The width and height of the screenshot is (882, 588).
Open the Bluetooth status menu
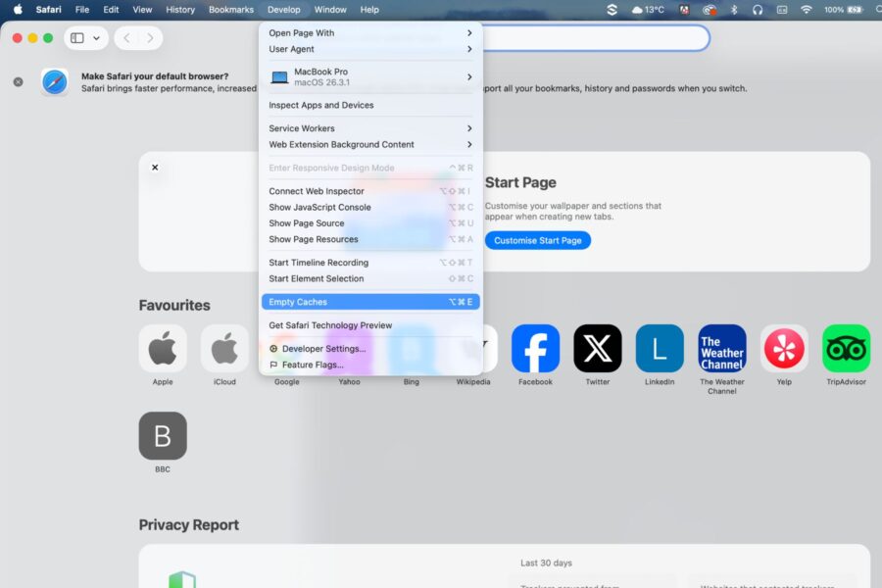click(x=734, y=10)
